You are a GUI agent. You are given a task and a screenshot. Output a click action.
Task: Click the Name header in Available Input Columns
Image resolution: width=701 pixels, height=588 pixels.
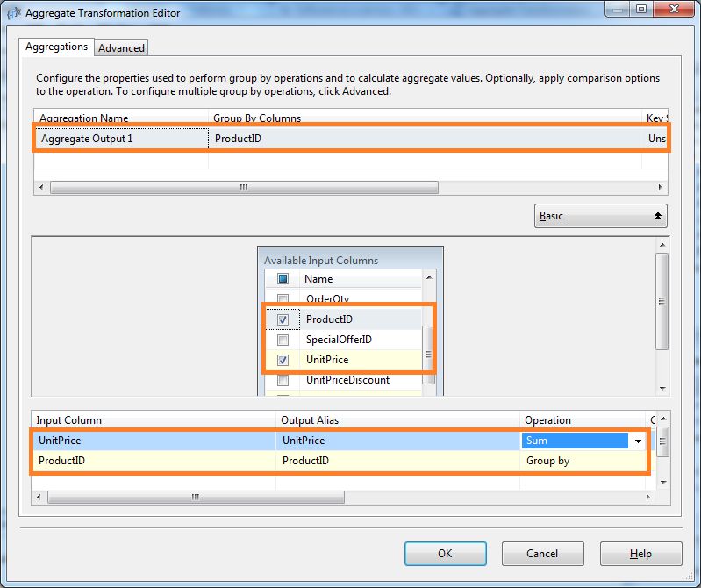(x=361, y=278)
